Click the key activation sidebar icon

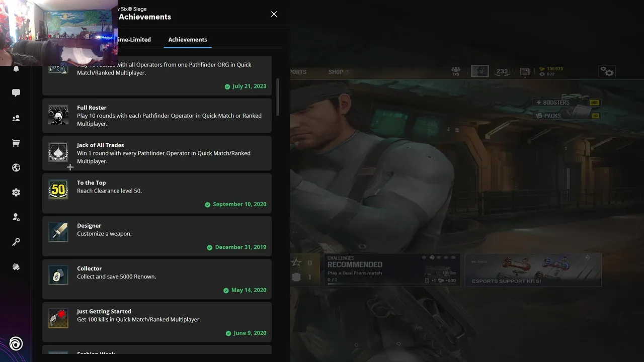point(16,242)
